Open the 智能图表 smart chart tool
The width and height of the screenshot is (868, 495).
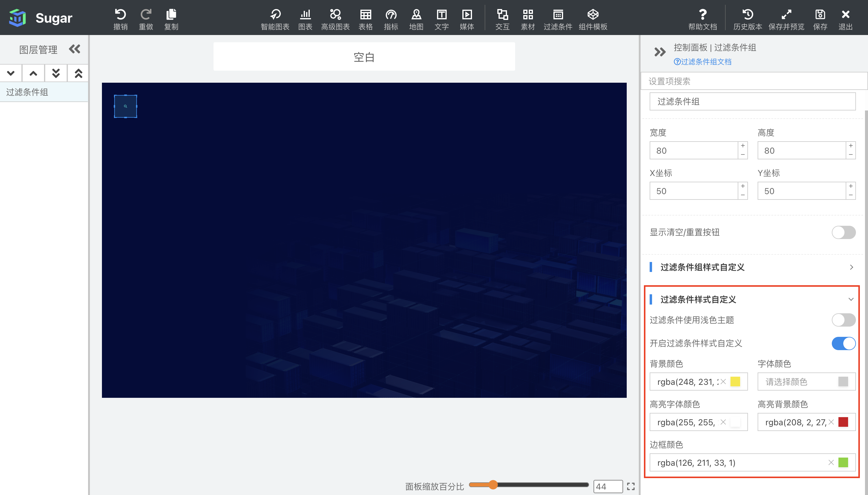[275, 19]
